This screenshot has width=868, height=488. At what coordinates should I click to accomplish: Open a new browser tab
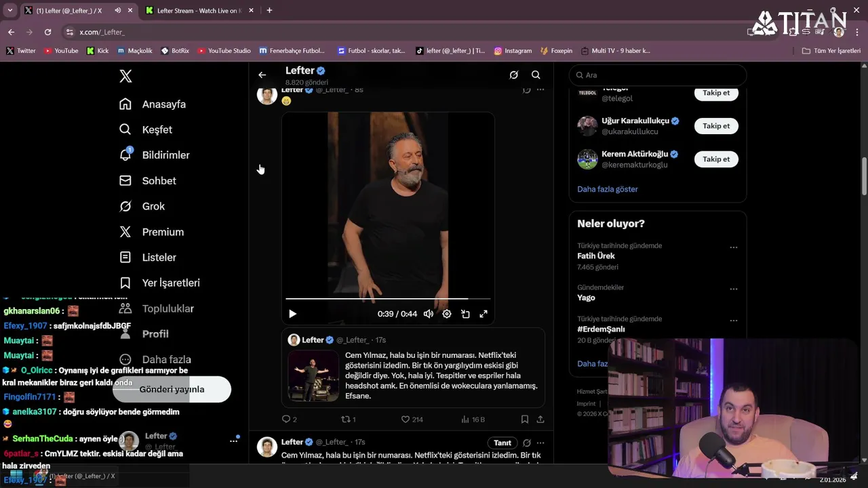pyautogui.click(x=269, y=11)
